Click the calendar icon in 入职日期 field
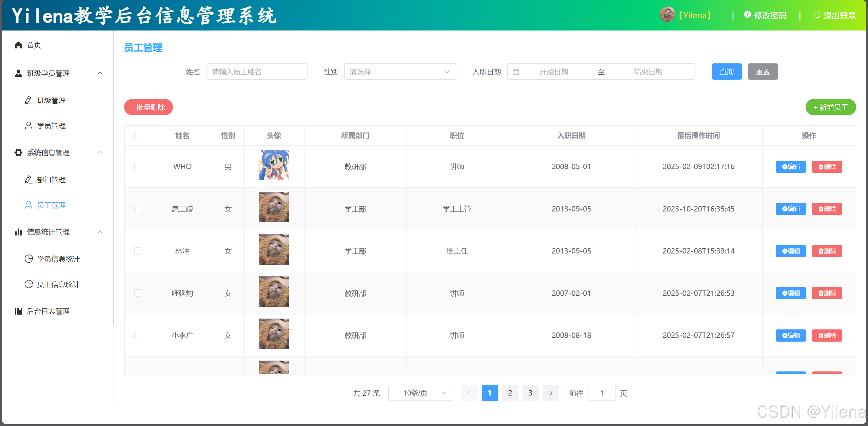This screenshot has height=426, width=868. 516,72
